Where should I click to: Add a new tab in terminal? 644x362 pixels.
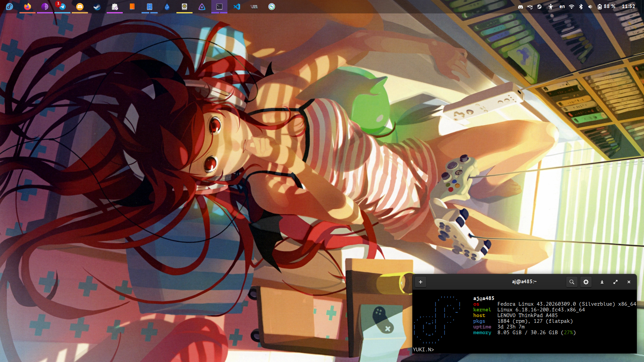(421, 282)
